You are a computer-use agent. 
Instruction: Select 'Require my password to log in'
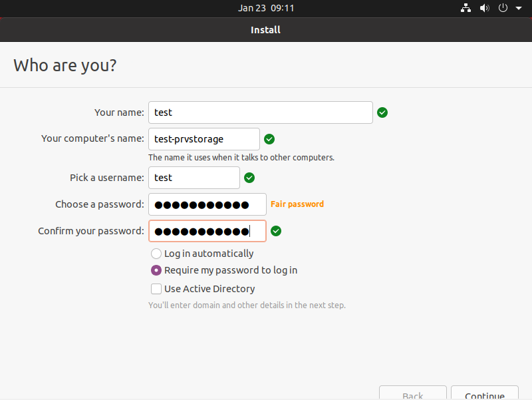pyautogui.click(x=156, y=270)
